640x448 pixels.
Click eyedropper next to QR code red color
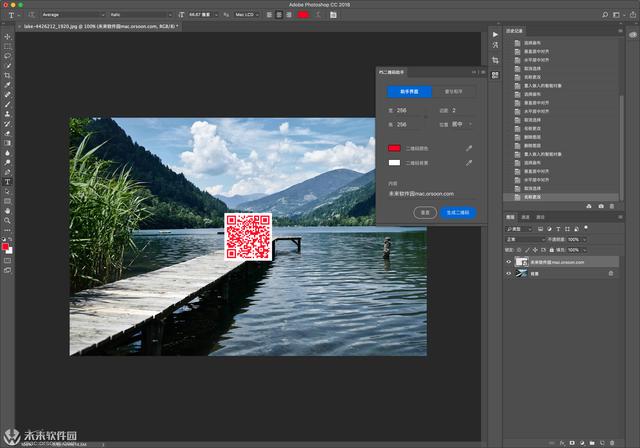tap(467, 148)
